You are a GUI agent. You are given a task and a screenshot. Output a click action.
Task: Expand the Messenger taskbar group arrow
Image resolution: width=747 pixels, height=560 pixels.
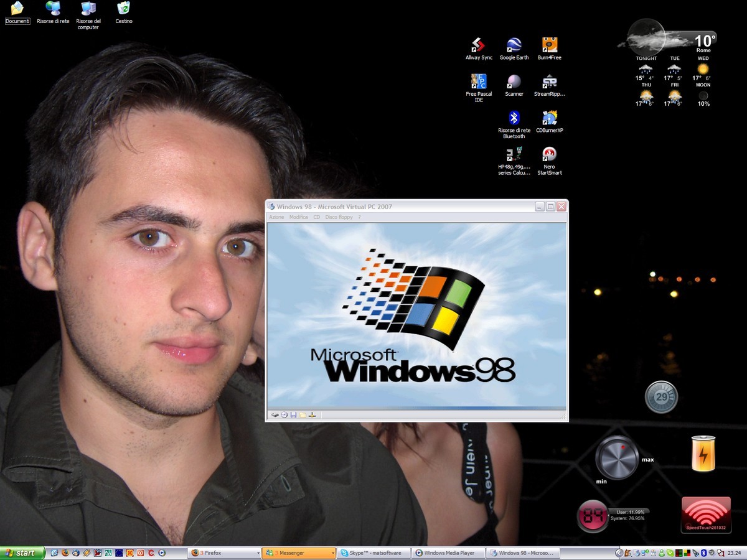pos(332,553)
